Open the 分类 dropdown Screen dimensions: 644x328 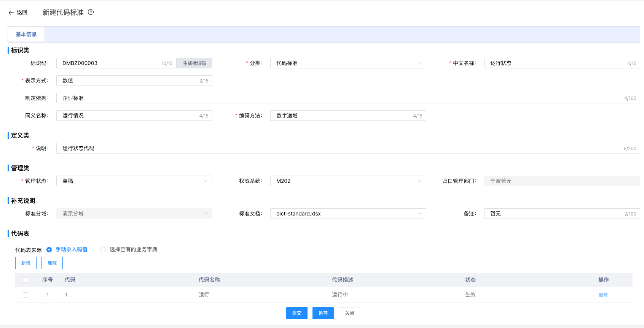point(348,63)
